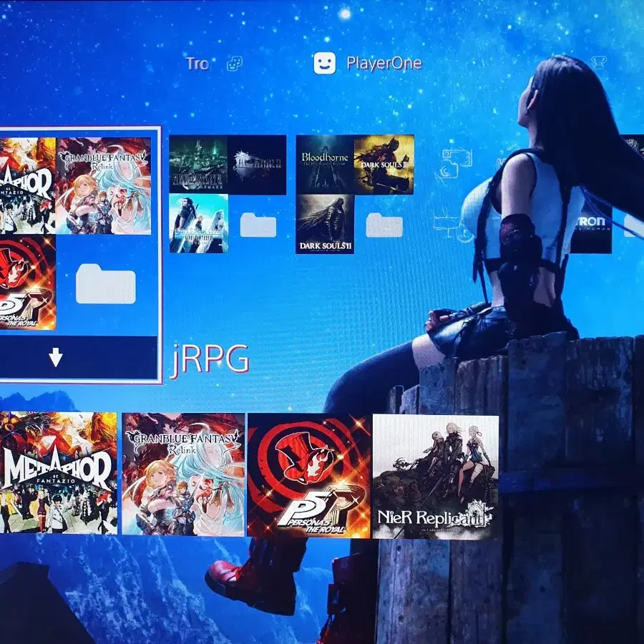
Task: Select the Bloodborne cover in the Souls folder
Action: click(x=325, y=165)
